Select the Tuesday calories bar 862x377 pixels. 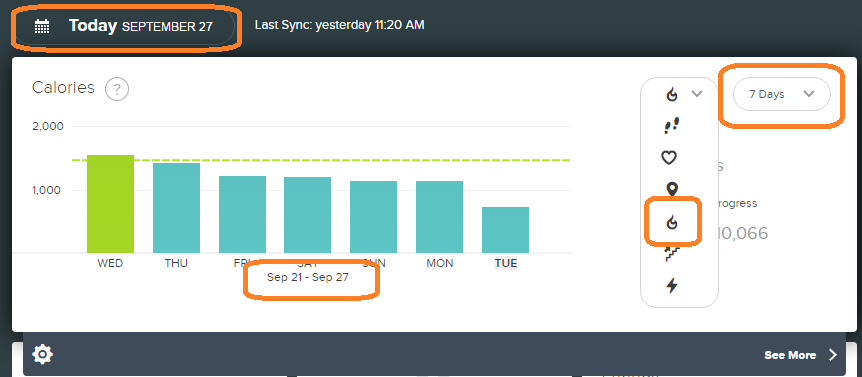505,230
